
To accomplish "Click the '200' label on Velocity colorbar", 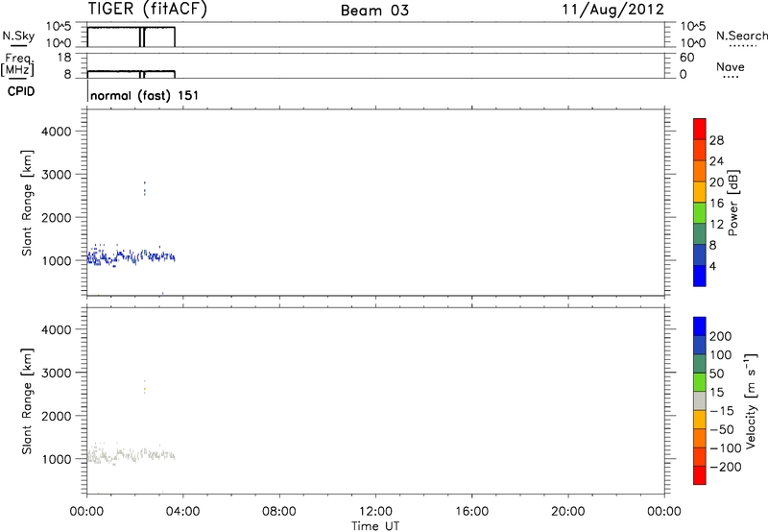I will click(x=721, y=336).
